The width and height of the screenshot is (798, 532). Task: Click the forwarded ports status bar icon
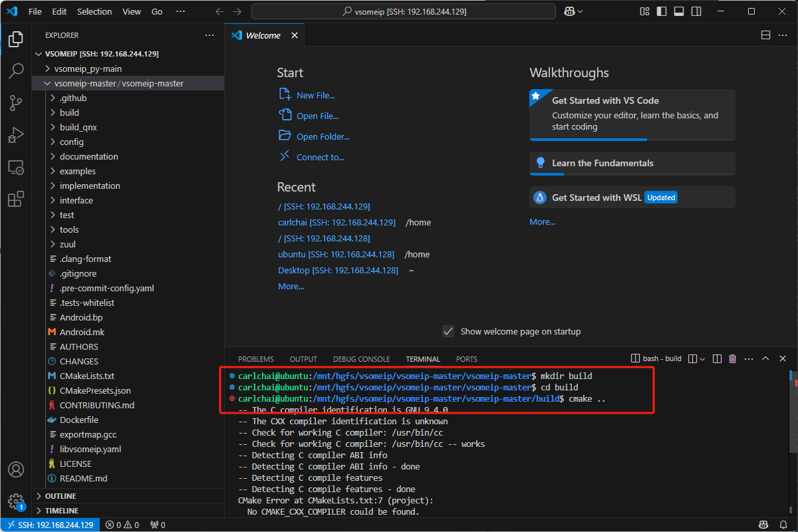tap(158, 525)
